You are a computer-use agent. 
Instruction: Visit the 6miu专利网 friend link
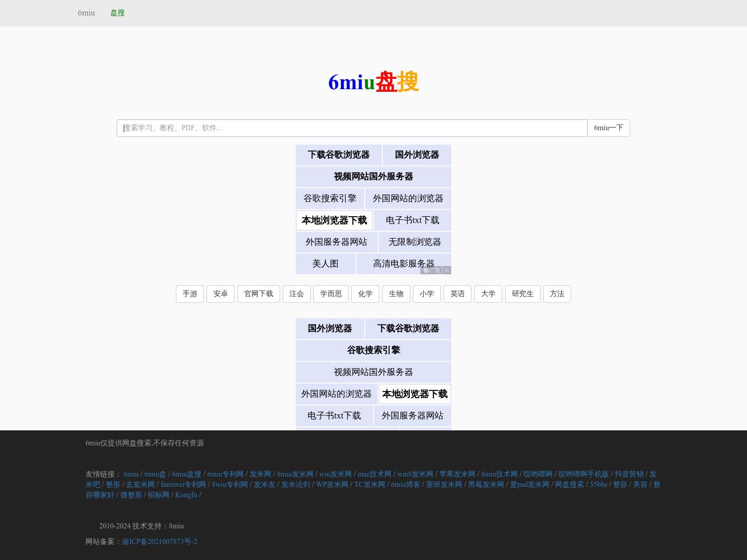225,474
